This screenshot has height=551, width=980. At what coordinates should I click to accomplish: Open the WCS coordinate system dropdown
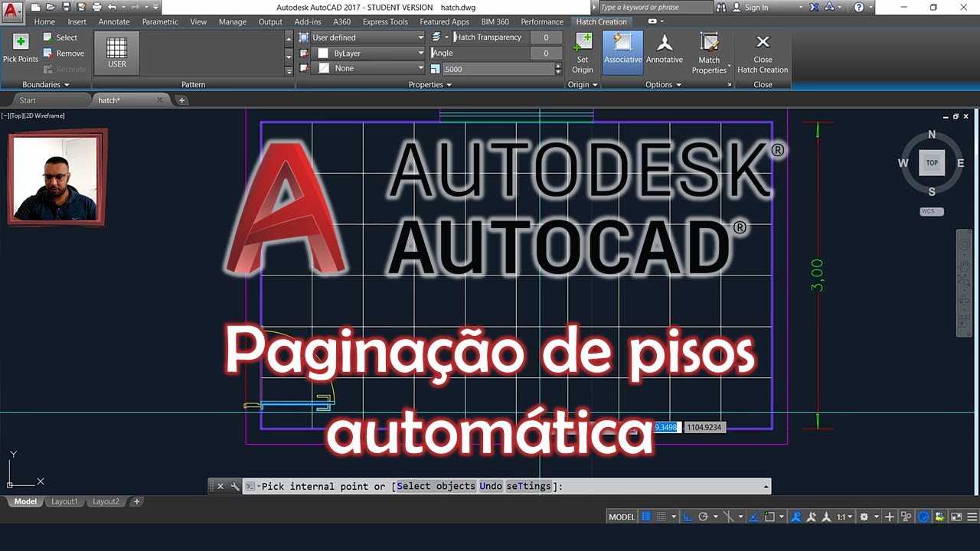click(932, 211)
